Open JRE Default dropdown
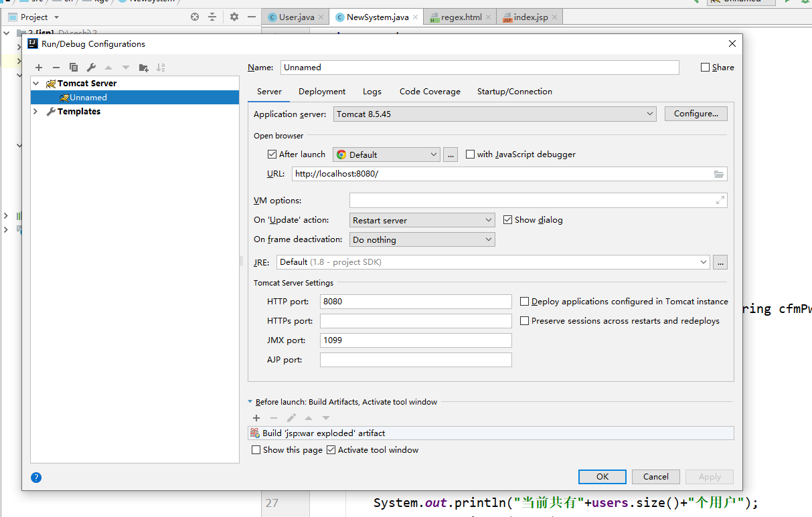Image resolution: width=812 pixels, height=517 pixels. [x=493, y=262]
